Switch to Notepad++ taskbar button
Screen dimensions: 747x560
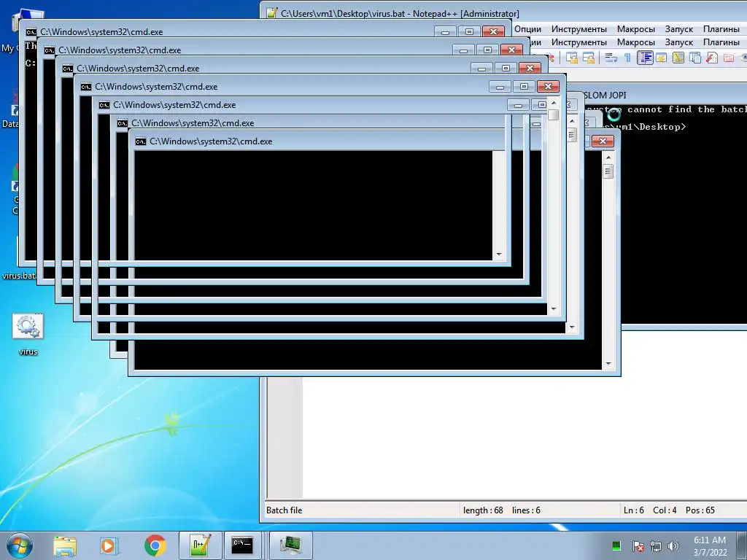[x=200, y=545]
